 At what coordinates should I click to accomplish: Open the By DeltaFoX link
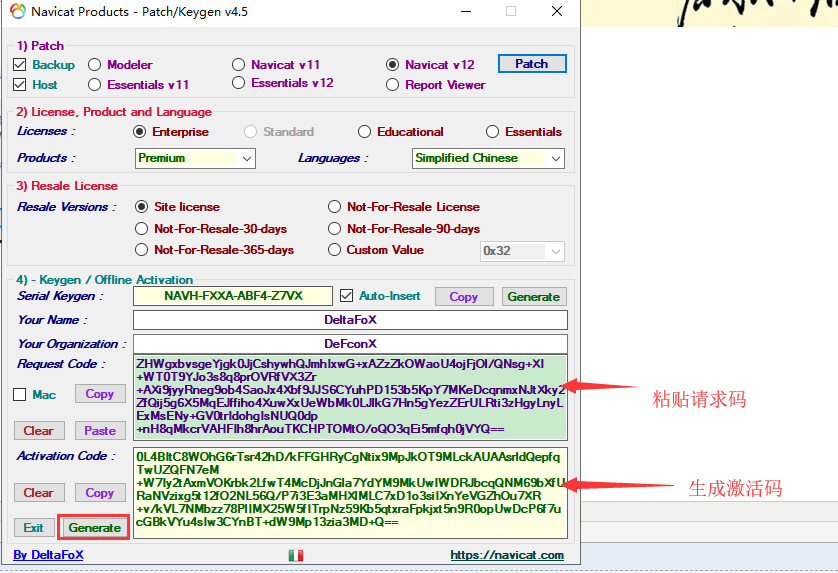(x=48, y=555)
